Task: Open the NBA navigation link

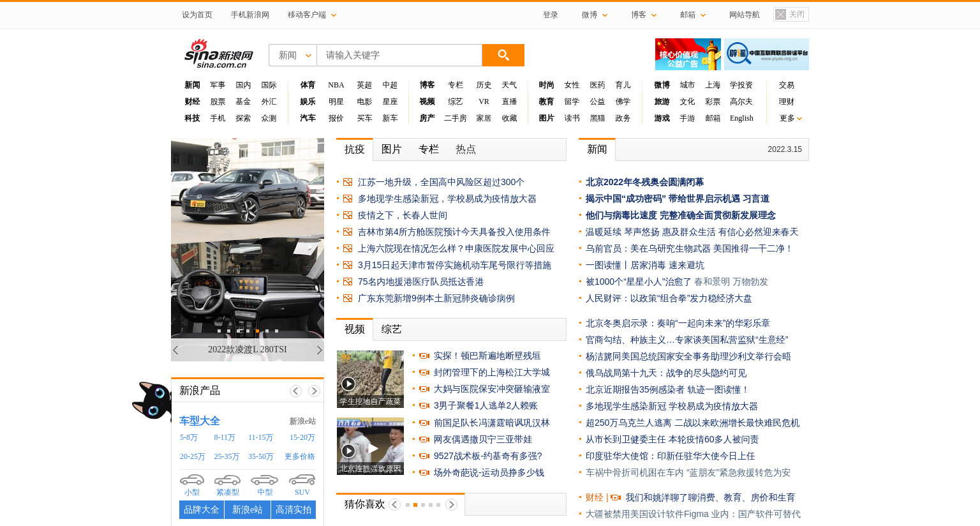Action: pyautogui.click(x=336, y=85)
